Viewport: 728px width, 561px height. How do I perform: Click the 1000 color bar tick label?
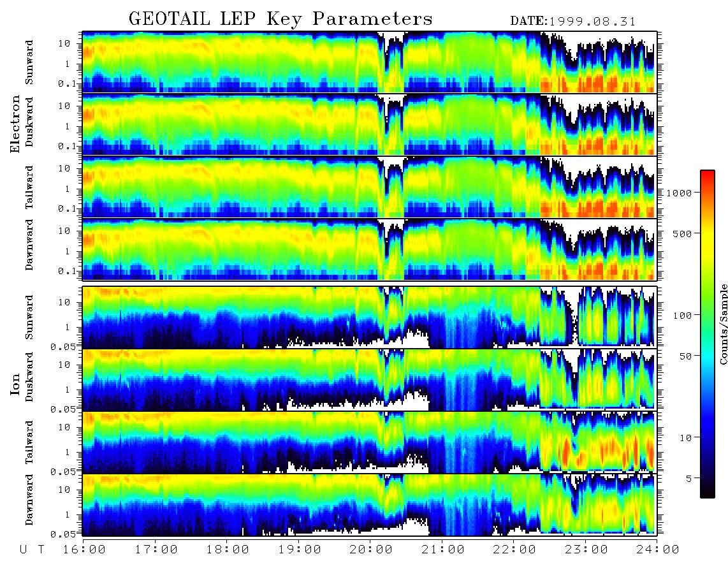(x=680, y=193)
